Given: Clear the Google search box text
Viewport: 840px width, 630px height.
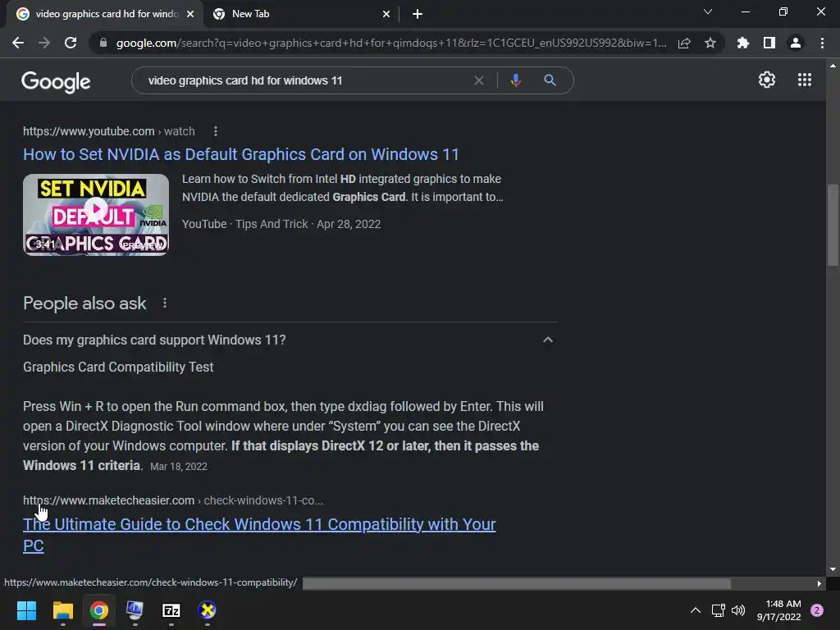Looking at the screenshot, I should [479, 80].
